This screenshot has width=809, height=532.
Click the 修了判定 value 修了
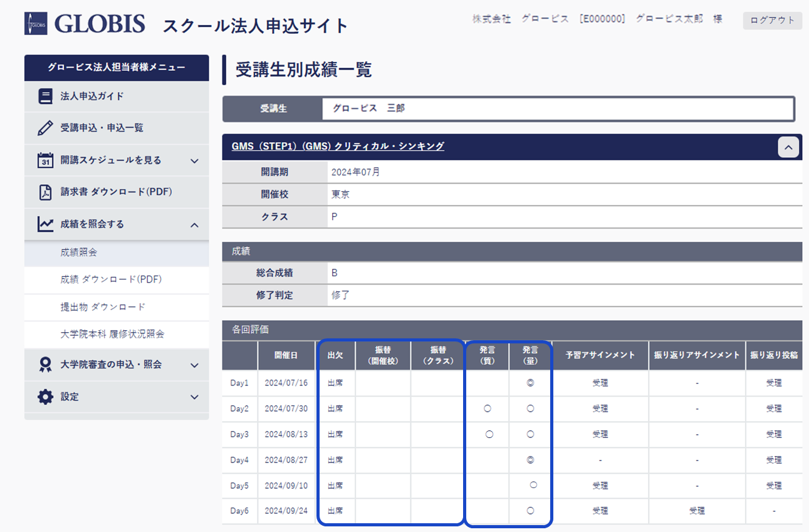[340, 295]
